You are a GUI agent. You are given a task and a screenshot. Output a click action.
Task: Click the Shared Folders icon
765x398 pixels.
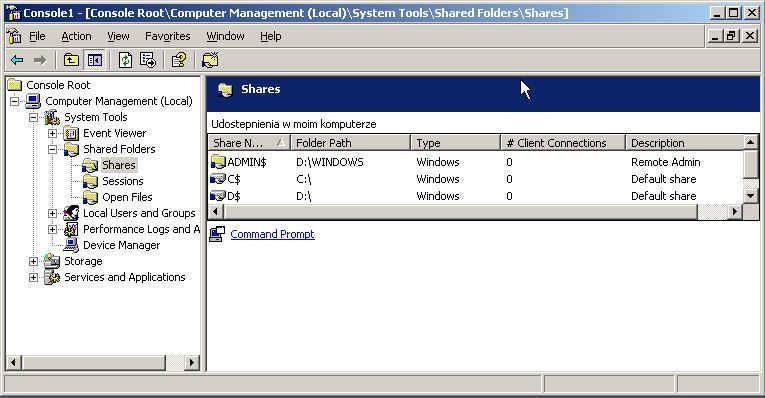click(x=71, y=149)
